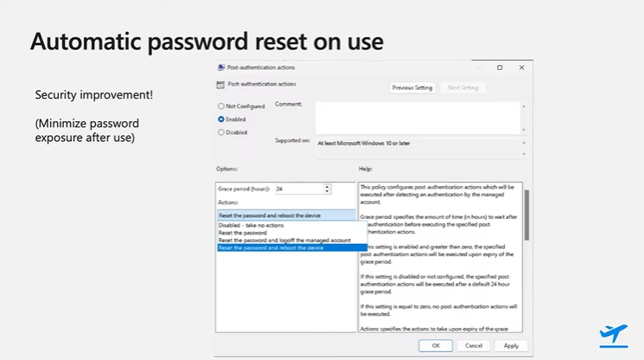
Task: Click the Comment box scroll down arrow
Action: coord(524,130)
